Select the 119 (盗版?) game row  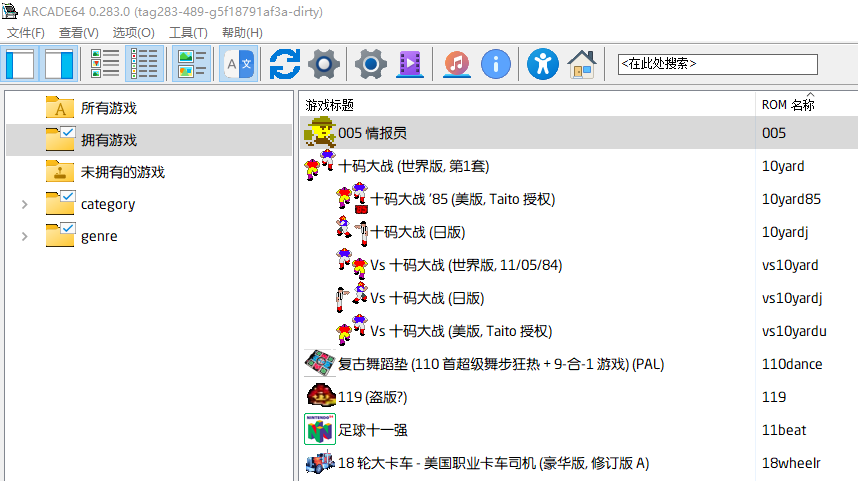(x=579, y=397)
